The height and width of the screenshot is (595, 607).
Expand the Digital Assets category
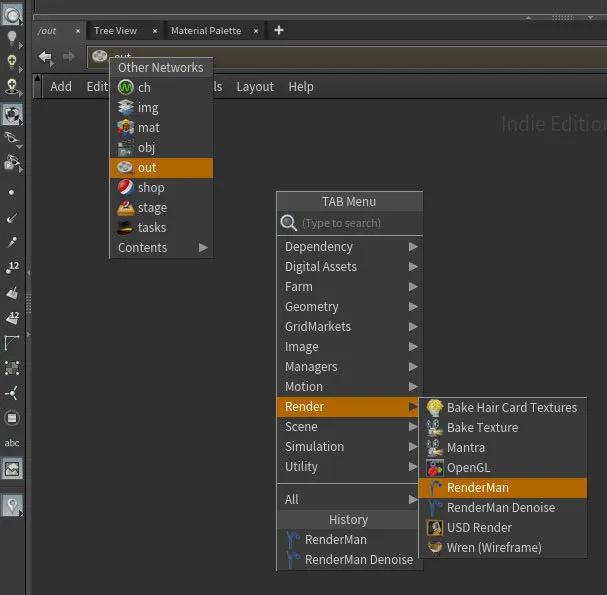click(x=349, y=267)
